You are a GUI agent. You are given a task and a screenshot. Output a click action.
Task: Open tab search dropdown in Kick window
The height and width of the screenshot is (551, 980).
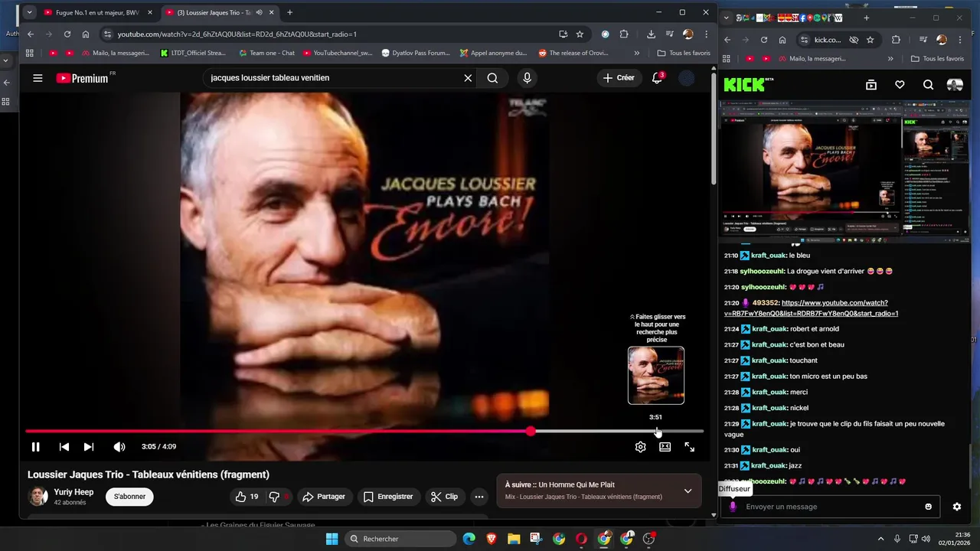(728, 18)
